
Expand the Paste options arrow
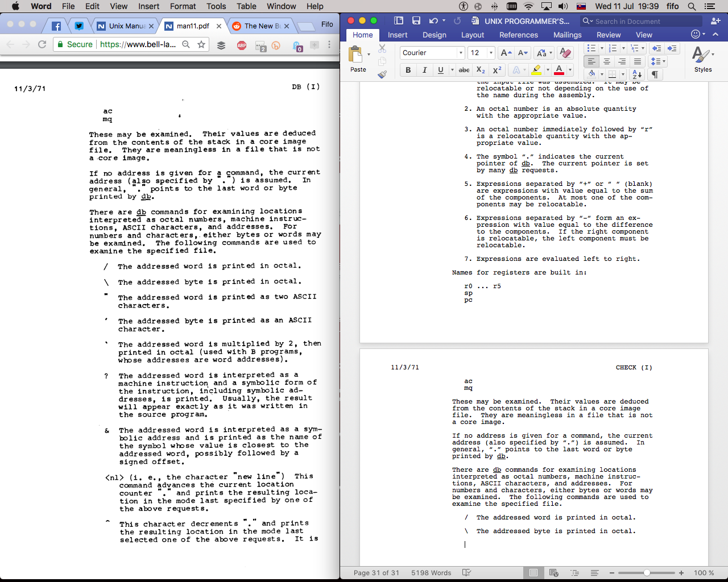(x=369, y=55)
